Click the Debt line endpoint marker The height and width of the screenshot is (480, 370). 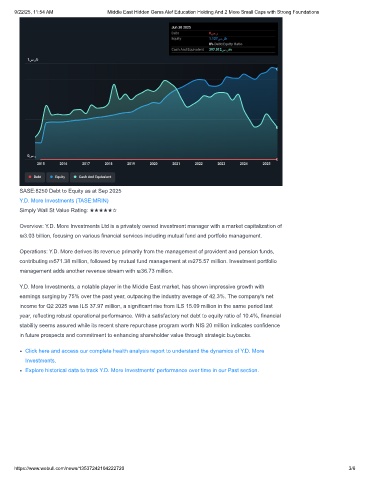coord(277,159)
